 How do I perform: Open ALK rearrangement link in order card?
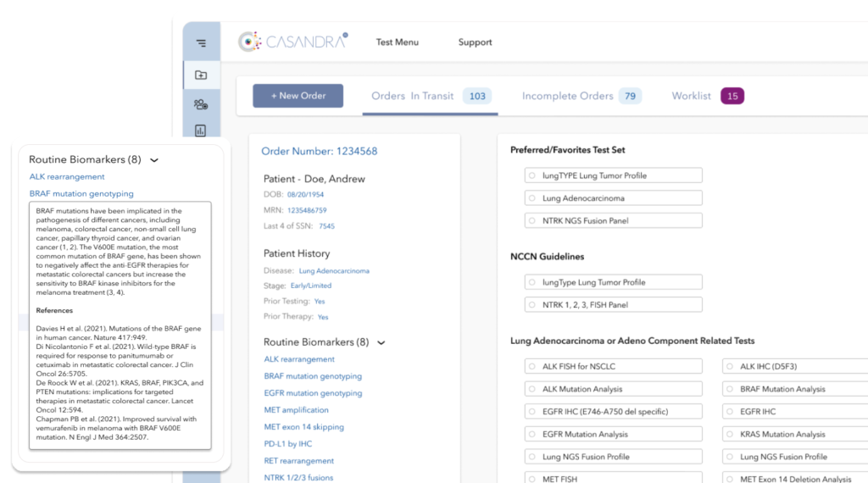(x=299, y=359)
